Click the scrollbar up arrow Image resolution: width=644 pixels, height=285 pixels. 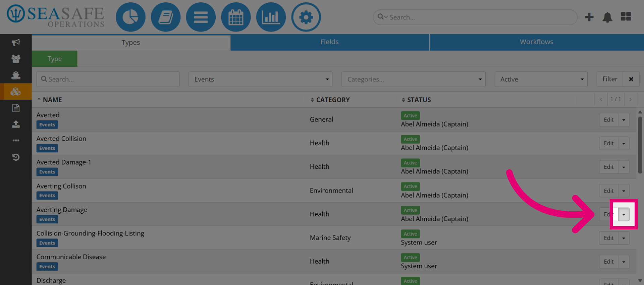coord(640,112)
